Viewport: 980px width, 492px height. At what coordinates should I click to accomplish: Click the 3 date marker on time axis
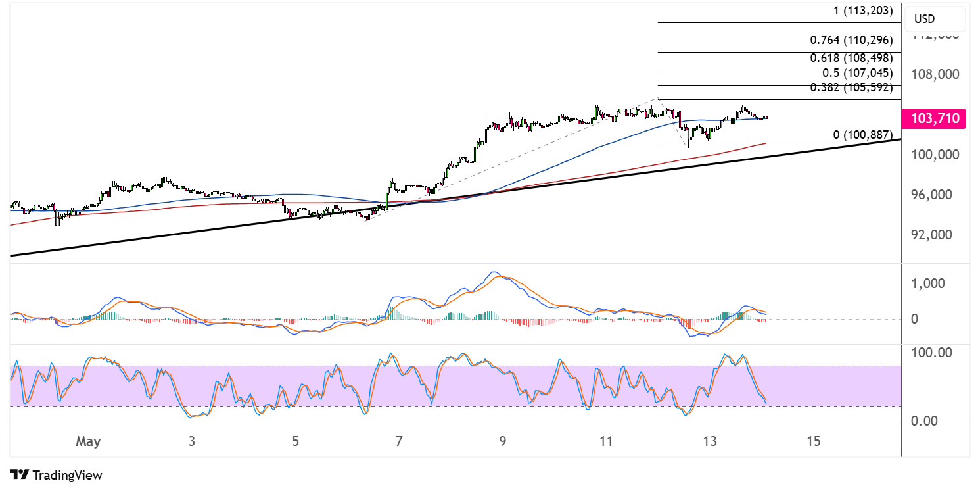coord(192,441)
